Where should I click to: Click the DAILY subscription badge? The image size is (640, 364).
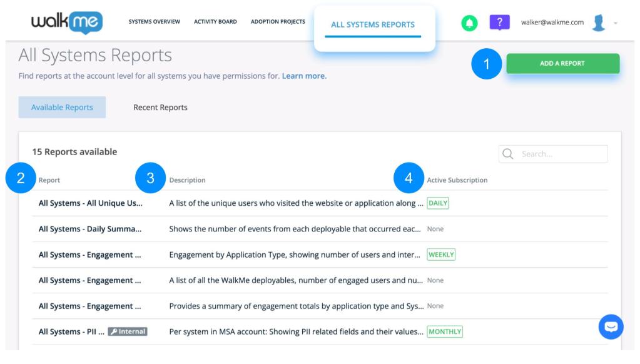438,203
